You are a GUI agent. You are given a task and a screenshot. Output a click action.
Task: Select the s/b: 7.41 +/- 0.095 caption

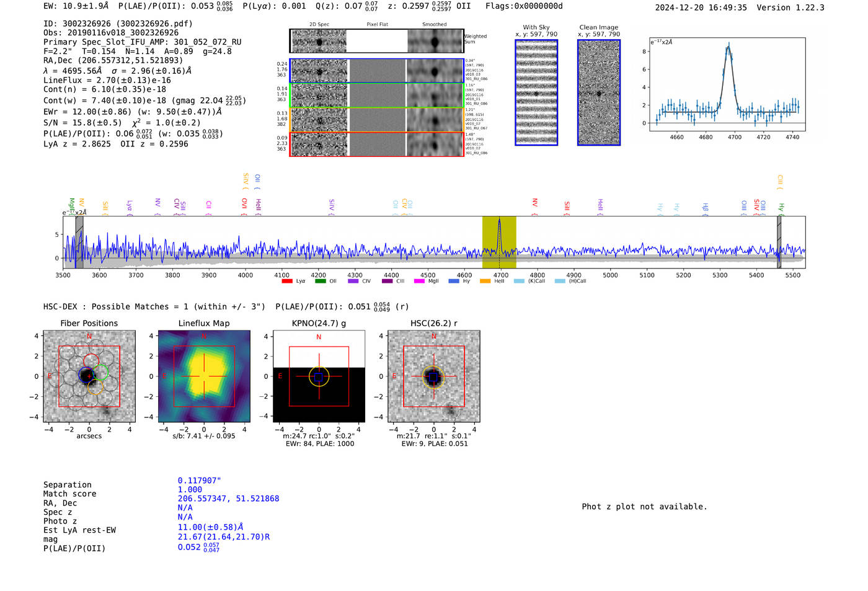point(204,436)
